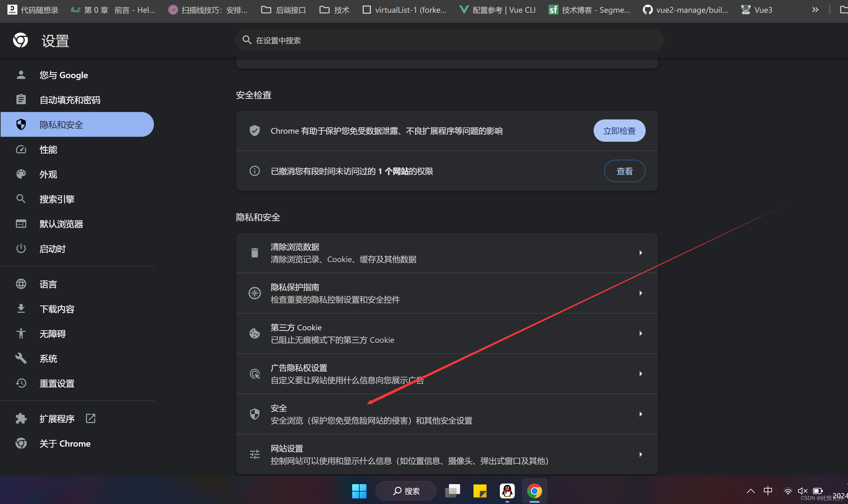The width and height of the screenshot is (848, 504).
Task: Click the trash icon for 清除浏览数据
Action: tap(254, 253)
